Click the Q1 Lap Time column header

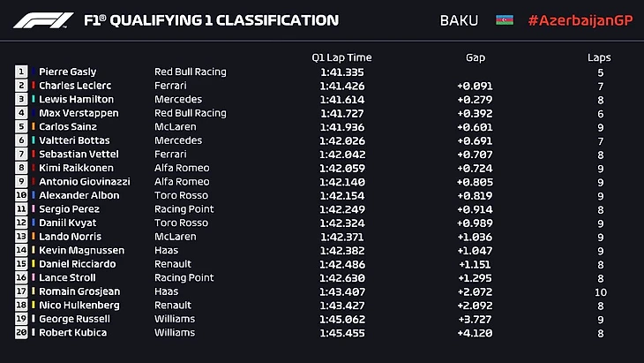(x=341, y=57)
